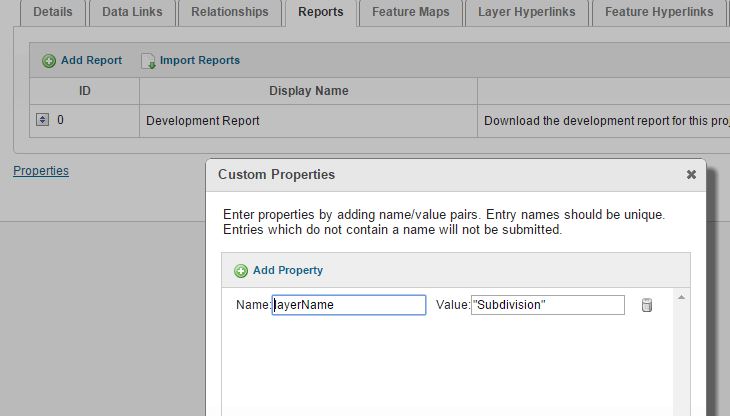Click the Add Report label
This screenshot has height=416, width=730.
tap(91, 60)
